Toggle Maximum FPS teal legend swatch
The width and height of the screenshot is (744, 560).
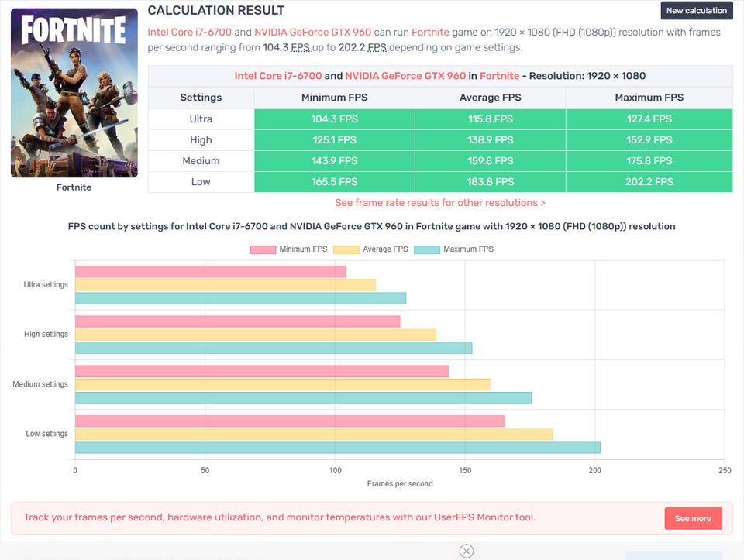point(427,249)
